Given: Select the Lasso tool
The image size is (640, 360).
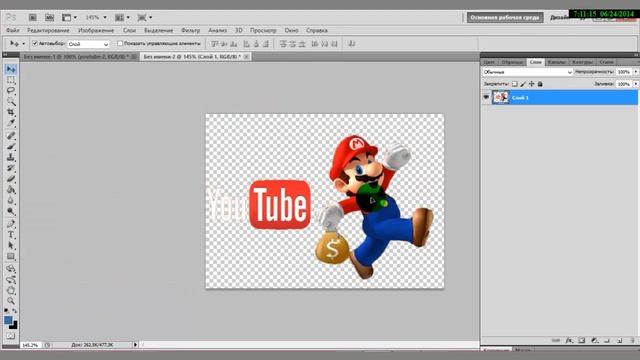Looking at the screenshot, I should pos(11,91).
